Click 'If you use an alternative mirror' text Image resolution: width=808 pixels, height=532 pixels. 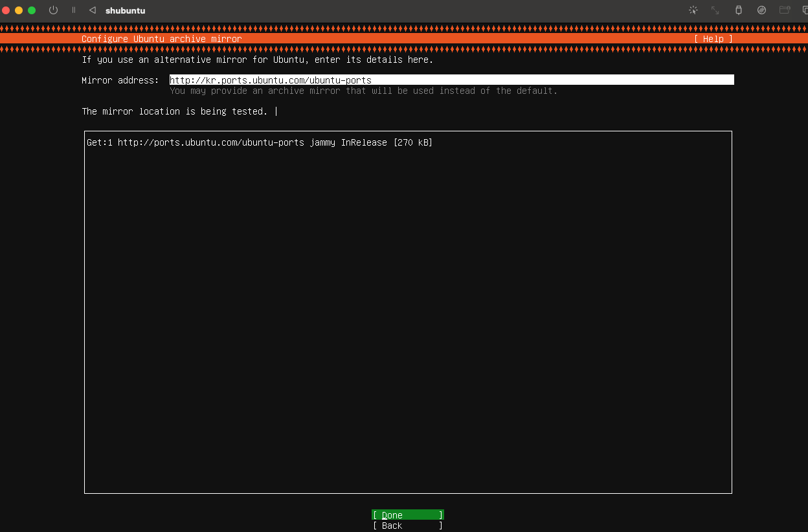click(258, 60)
